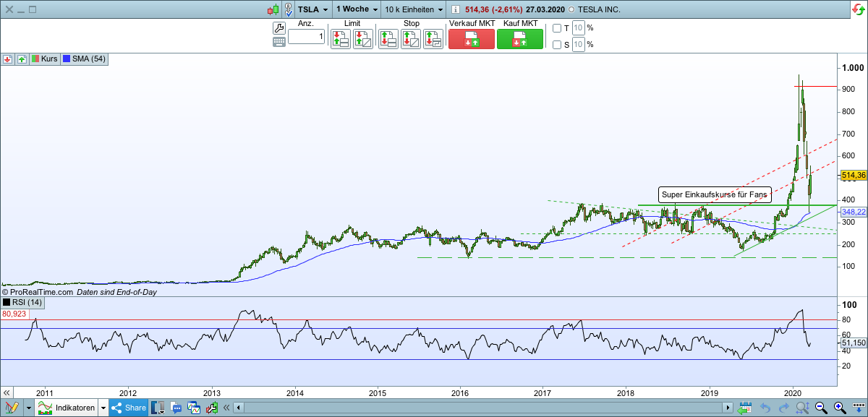Click the Indikatoren button

point(67,408)
